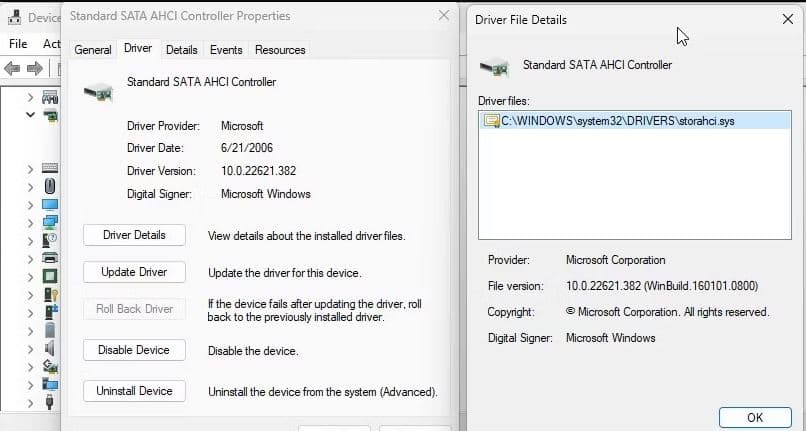Switch to the Events tab

[226, 50]
